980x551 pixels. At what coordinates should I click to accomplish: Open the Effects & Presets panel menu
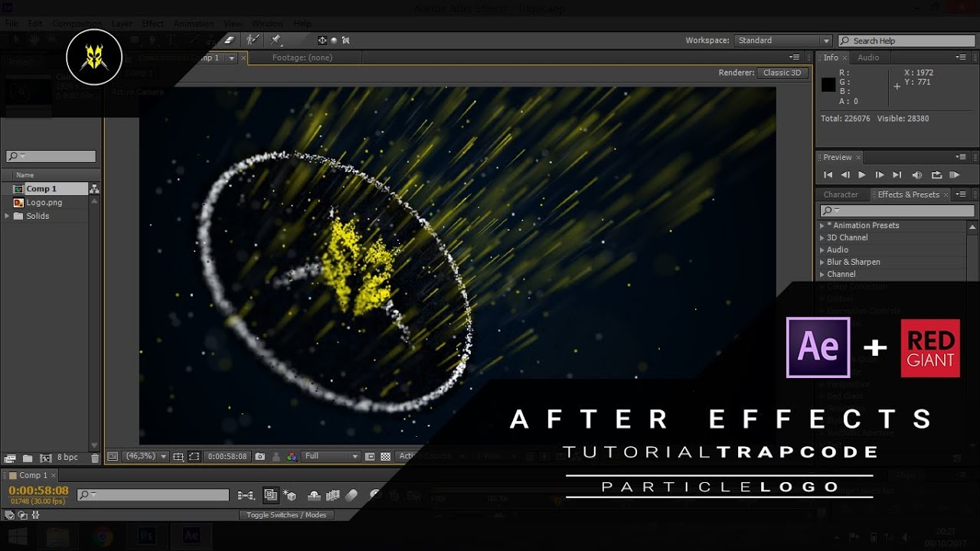[962, 194]
